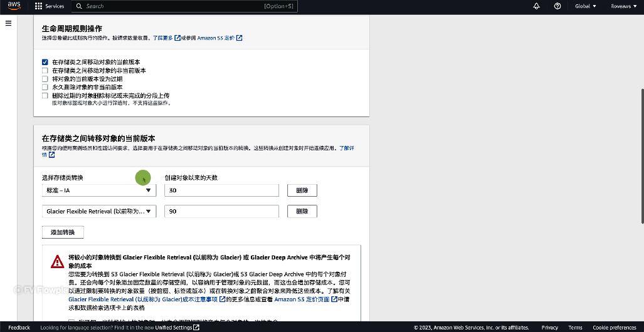Click the 选择存储类转换 label
This screenshot has width=644, height=332.
63,178
